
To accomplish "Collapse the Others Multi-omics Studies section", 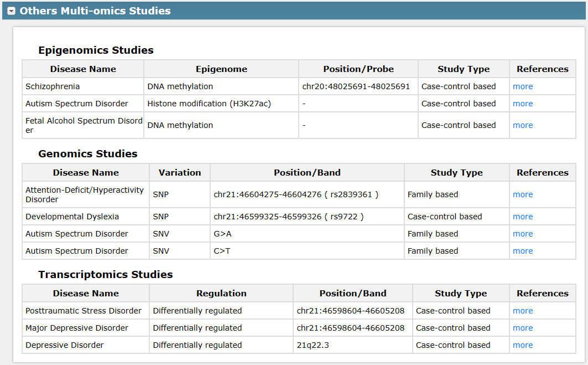I will coord(11,11).
